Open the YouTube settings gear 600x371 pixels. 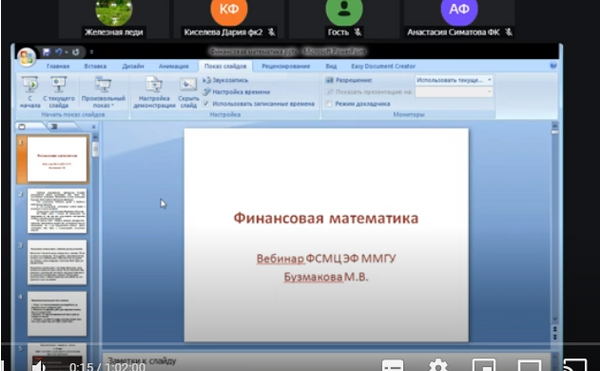tap(438, 366)
